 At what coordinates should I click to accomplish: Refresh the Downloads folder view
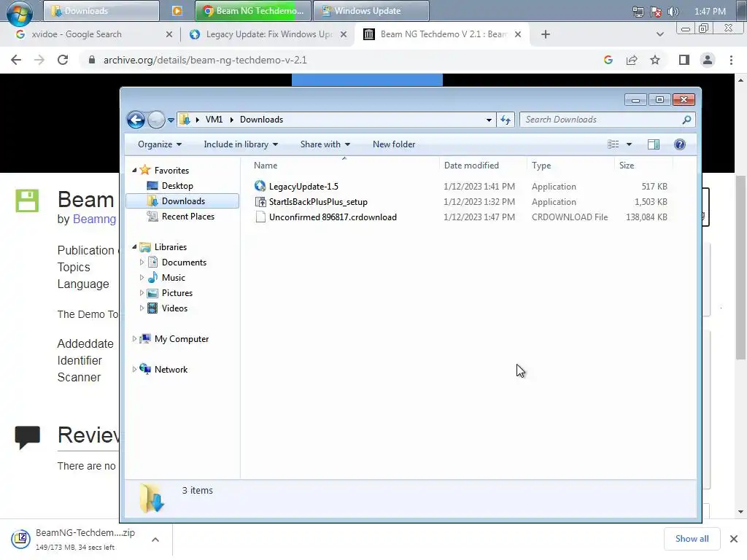pos(506,120)
